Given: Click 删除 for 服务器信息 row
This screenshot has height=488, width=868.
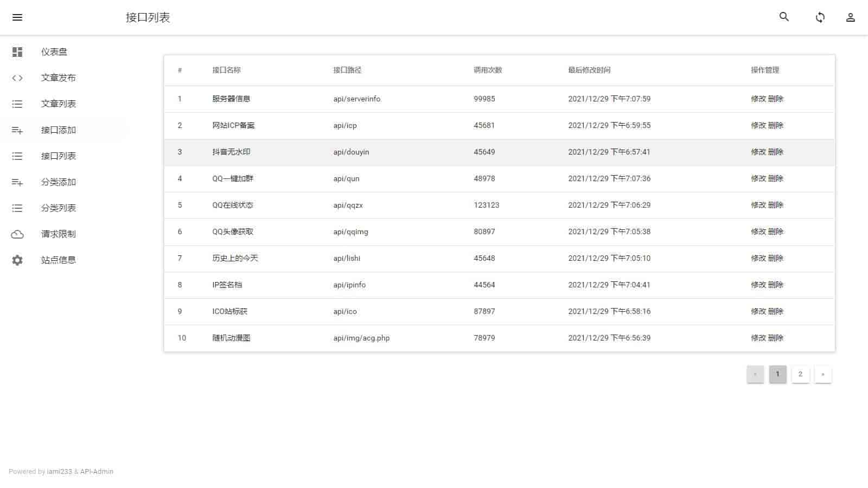Looking at the screenshot, I should [x=776, y=99].
